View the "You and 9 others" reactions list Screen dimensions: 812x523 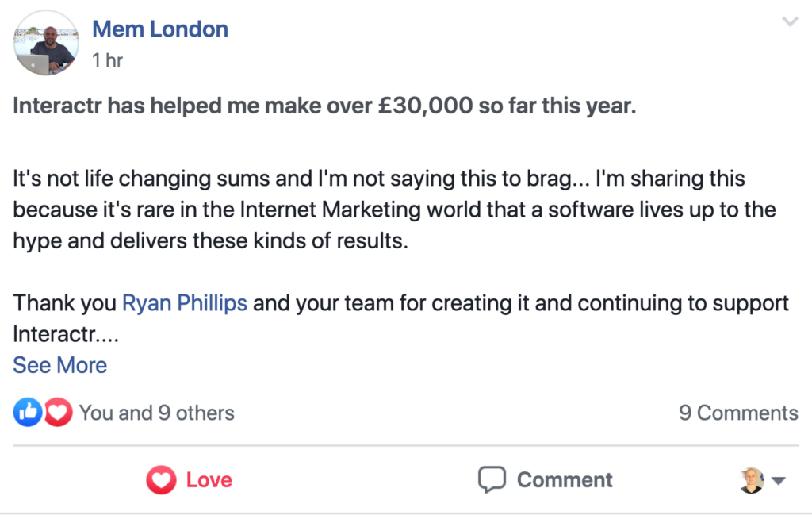point(156,413)
